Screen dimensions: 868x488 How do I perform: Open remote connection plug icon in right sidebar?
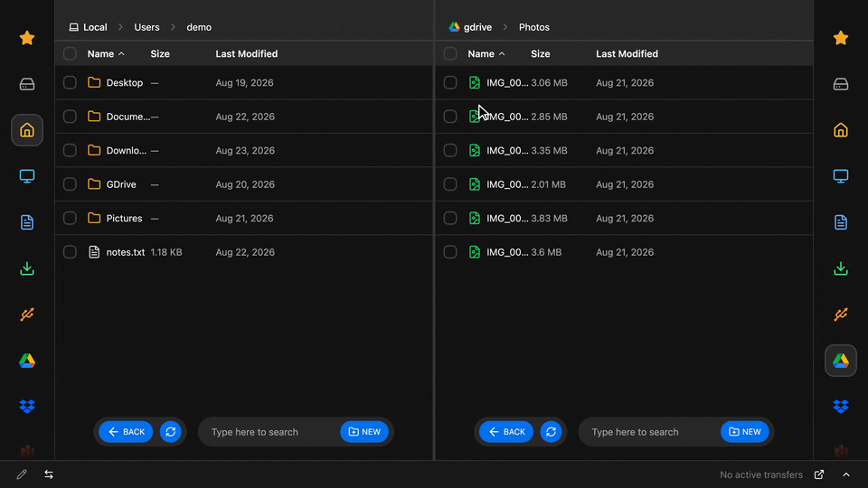841,314
